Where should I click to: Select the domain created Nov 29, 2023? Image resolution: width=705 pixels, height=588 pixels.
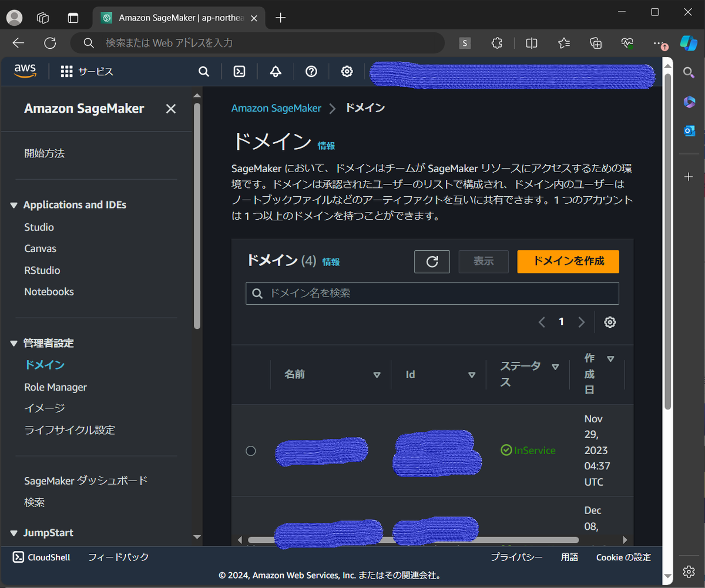tap(251, 451)
